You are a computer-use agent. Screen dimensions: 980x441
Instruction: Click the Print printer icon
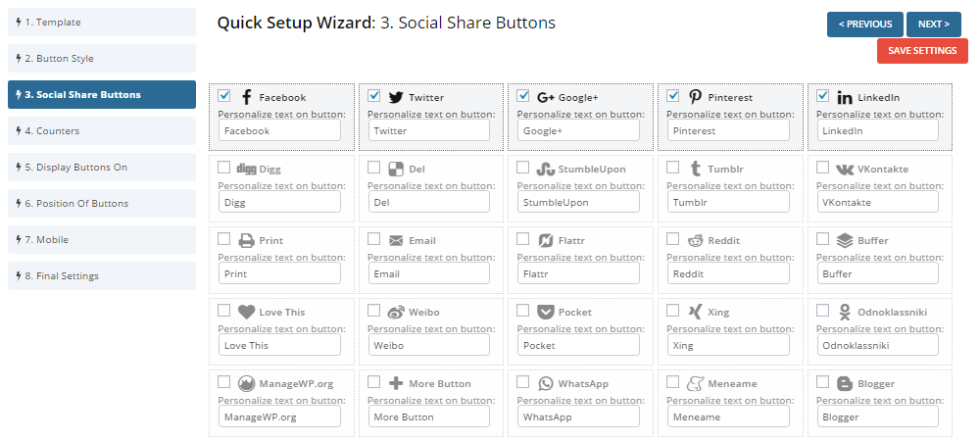(x=247, y=240)
